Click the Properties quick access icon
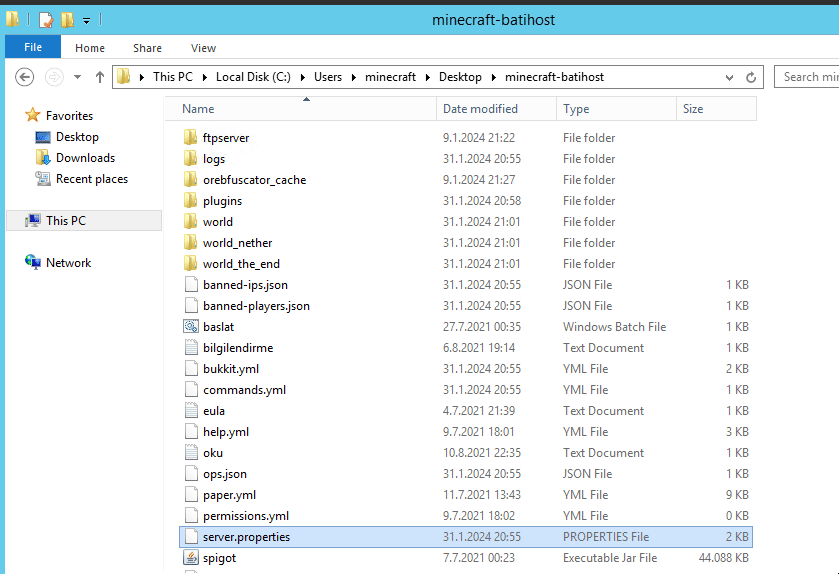839x574 pixels. point(46,20)
